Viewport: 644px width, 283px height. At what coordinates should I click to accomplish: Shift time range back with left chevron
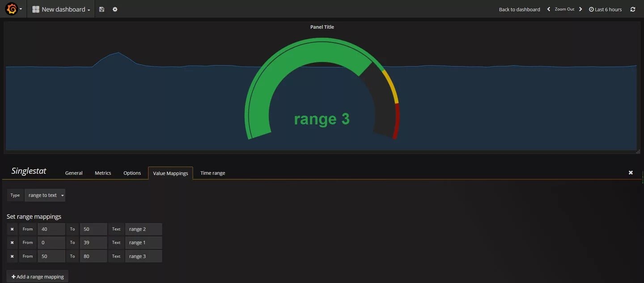click(x=549, y=9)
